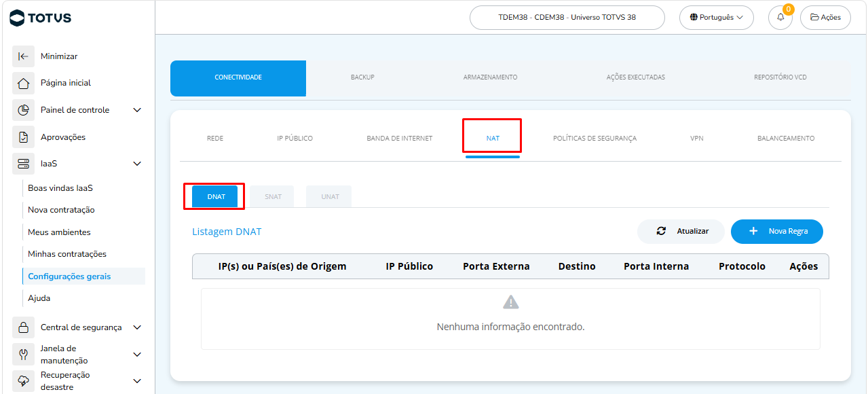Go to Página inicial link

(x=66, y=83)
